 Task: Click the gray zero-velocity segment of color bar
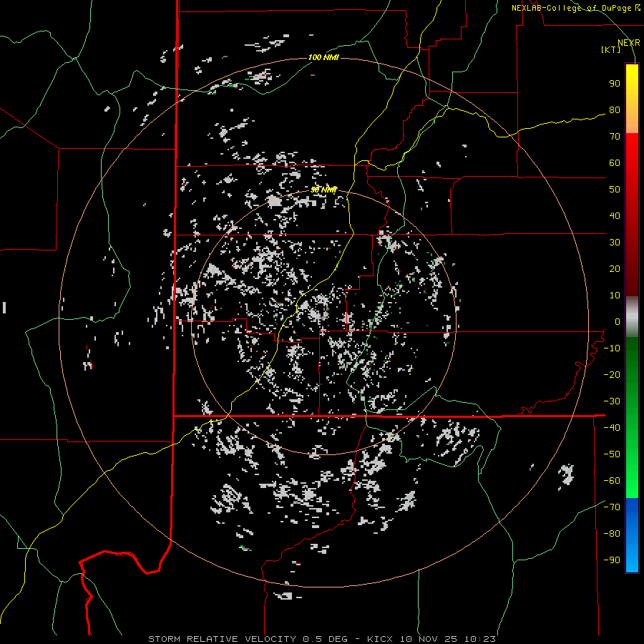632,317
